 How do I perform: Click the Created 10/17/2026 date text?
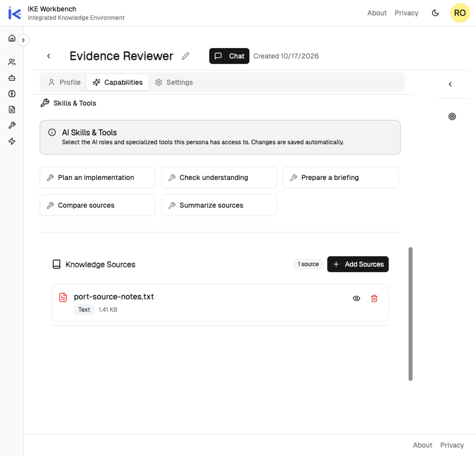pos(286,56)
